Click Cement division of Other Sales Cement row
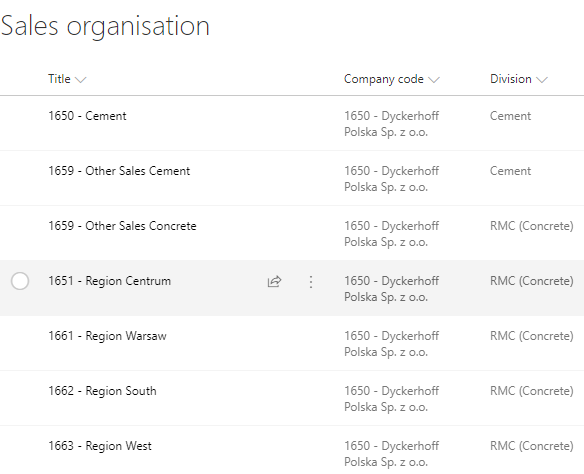 [510, 171]
